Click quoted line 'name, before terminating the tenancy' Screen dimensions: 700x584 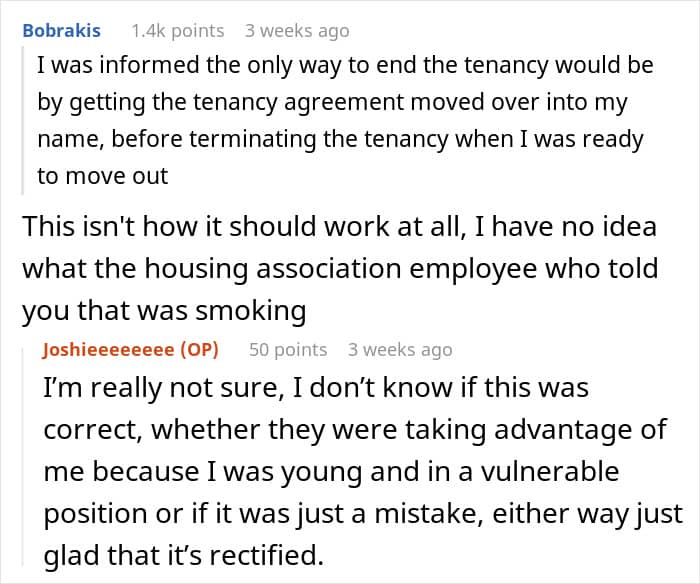(x=340, y=139)
